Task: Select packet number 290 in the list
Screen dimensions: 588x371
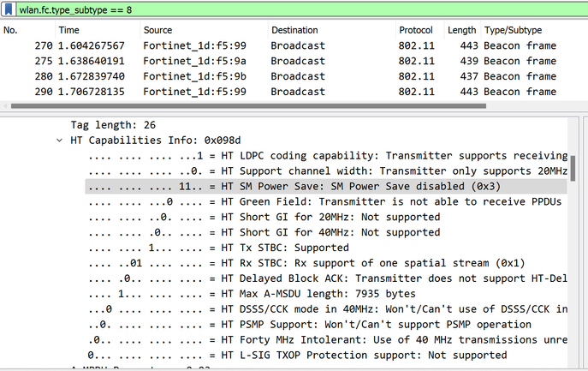Action: pyautogui.click(x=257, y=92)
